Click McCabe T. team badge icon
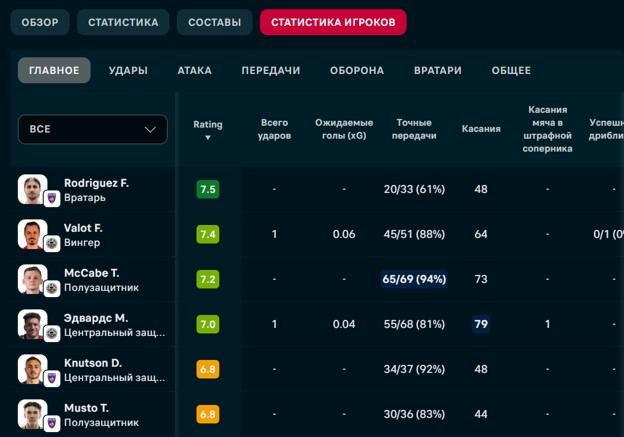This screenshot has width=624, height=437. pos(52,288)
